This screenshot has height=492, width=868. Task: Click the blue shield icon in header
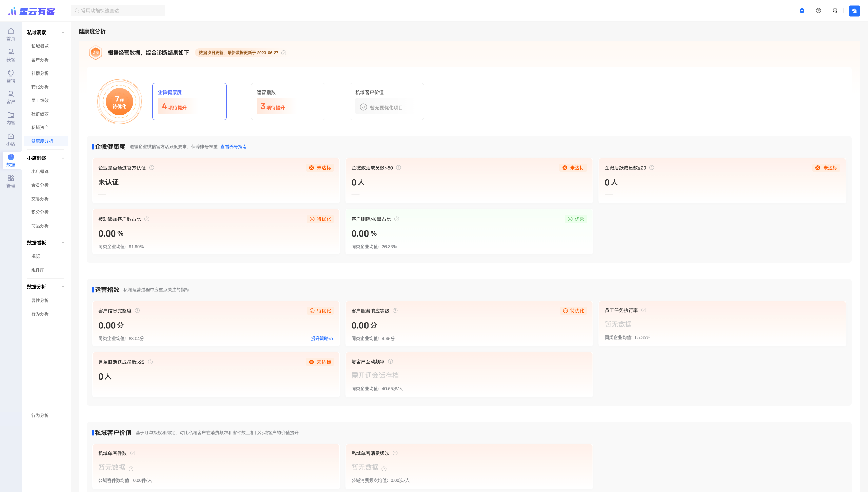click(802, 11)
